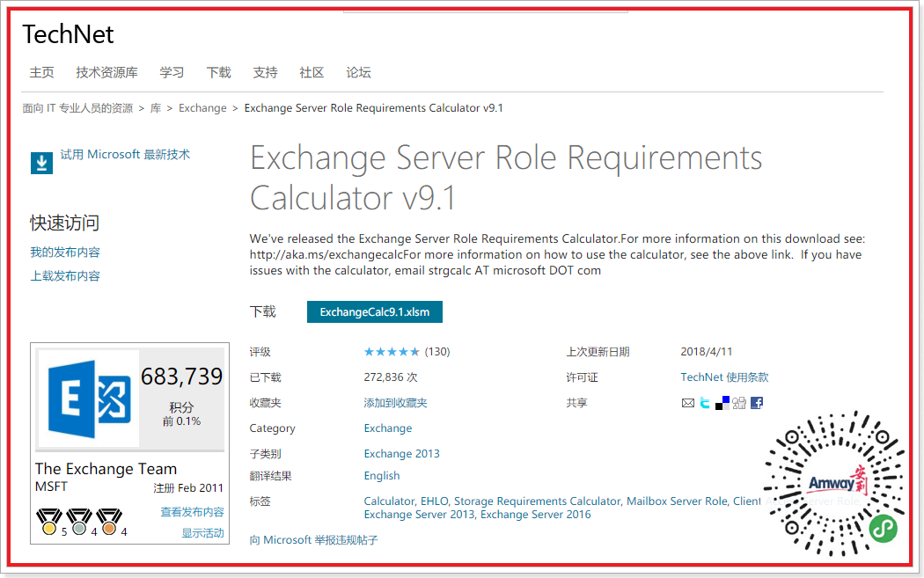Go to the 库 breadcrumb
This screenshot has height=578, width=924.
tap(156, 108)
